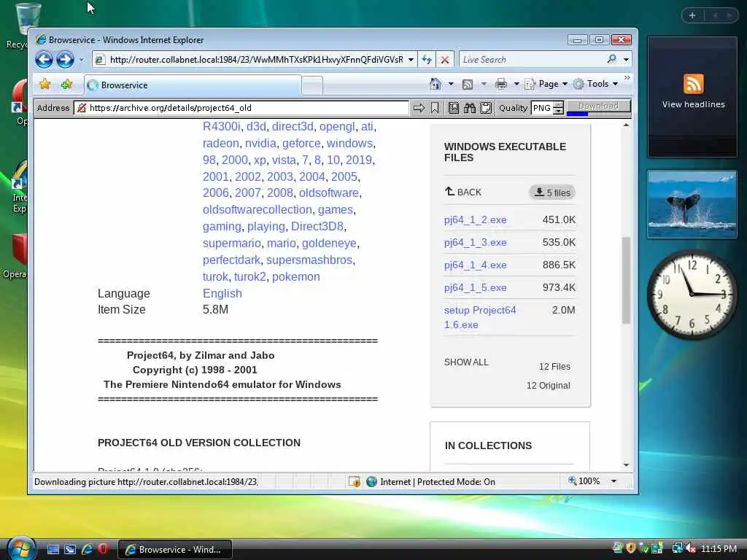The height and width of the screenshot is (560, 747).
Task: Open recent pages dropdown beside Forward button
Action: click(81, 60)
